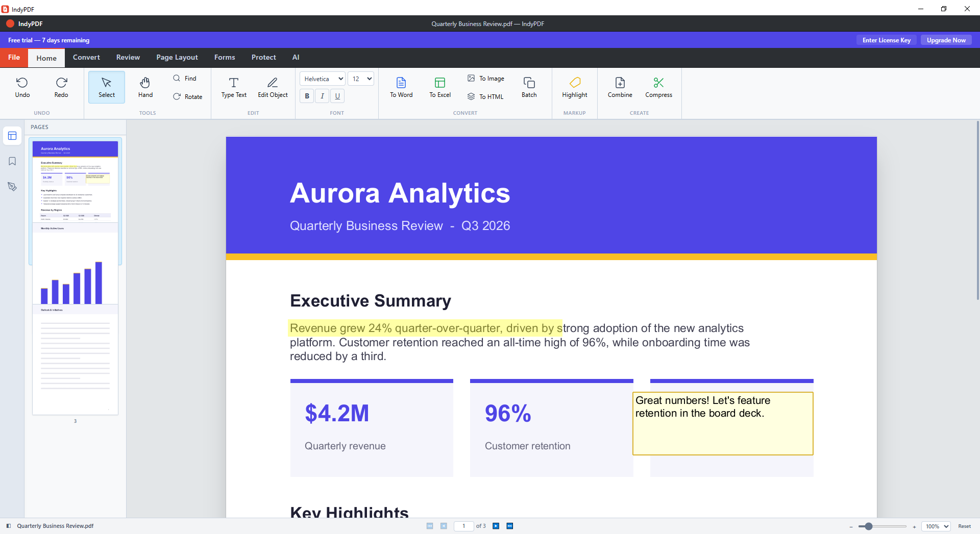Open the Find tool
Viewport: 980px width, 534px height.
(x=185, y=79)
